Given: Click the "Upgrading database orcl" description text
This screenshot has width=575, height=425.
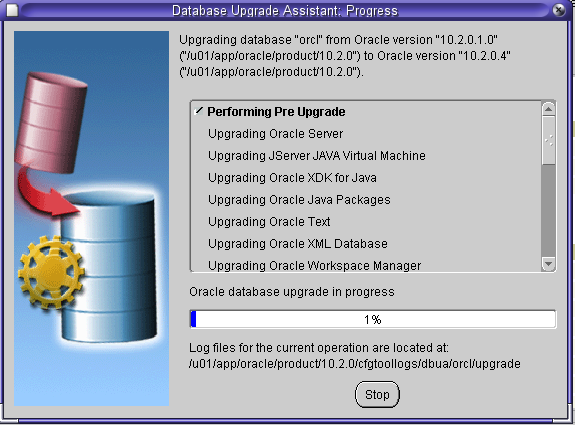Looking at the screenshot, I should 345,56.
